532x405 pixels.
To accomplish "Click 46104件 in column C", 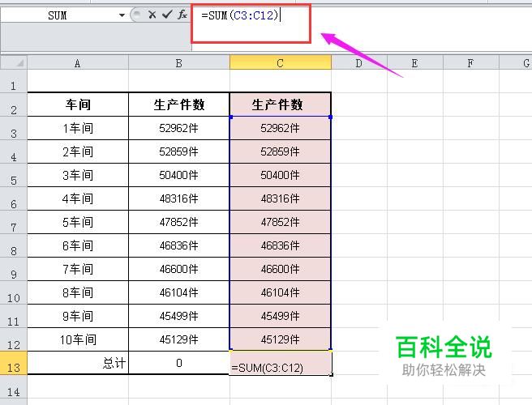I will click(x=281, y=292).
